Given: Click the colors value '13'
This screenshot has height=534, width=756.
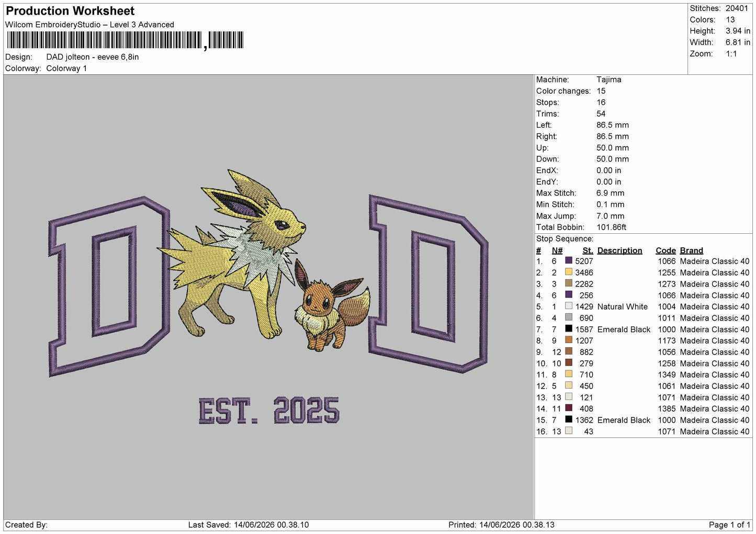Looking at the screenshot, I should [x=730, y=20].
